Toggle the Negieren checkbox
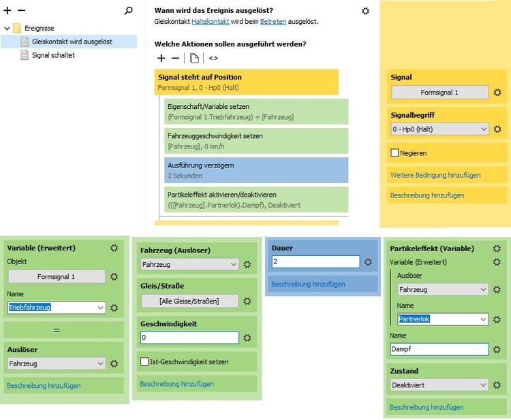Image resolution: width=511 pixels, height=420 pixels. point(394,153)
